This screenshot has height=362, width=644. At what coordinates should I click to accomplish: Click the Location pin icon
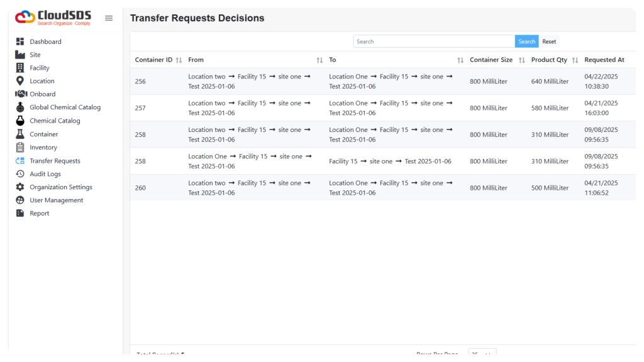click(19, 81)
